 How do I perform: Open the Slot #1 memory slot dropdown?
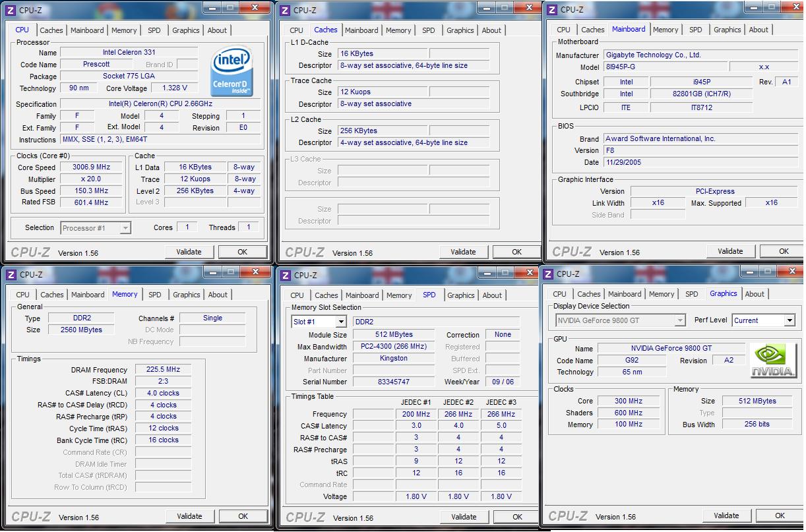341,322
